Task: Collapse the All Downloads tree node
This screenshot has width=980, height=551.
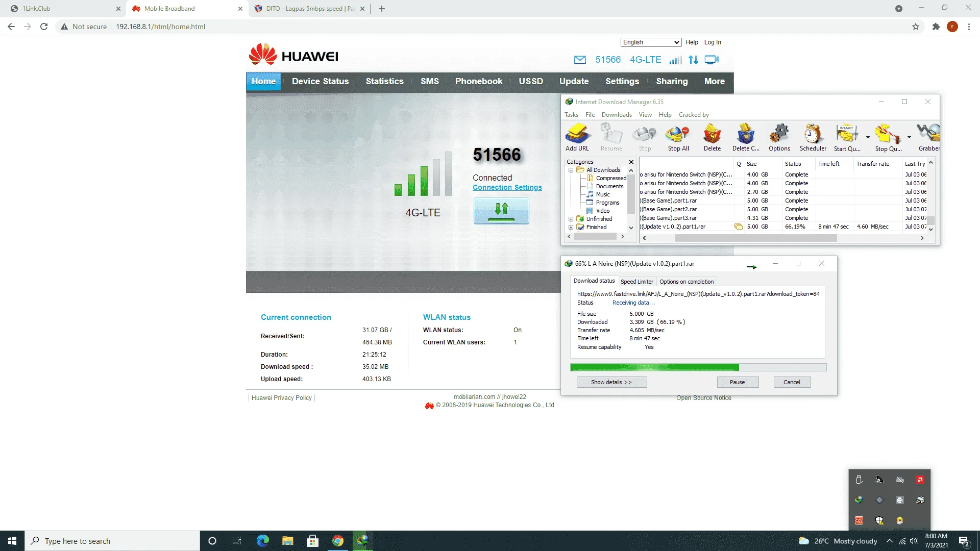Action: click(571, 170)
